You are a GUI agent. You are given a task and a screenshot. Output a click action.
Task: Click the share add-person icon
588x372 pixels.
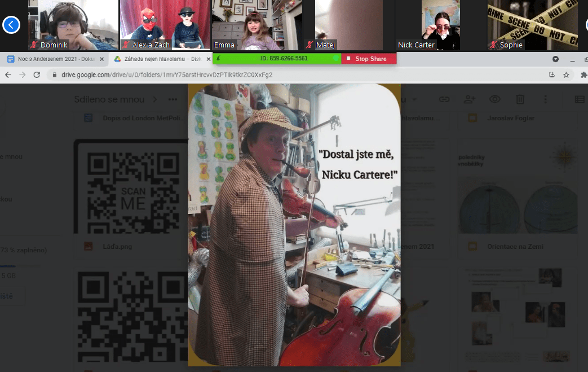click(469, 99)
